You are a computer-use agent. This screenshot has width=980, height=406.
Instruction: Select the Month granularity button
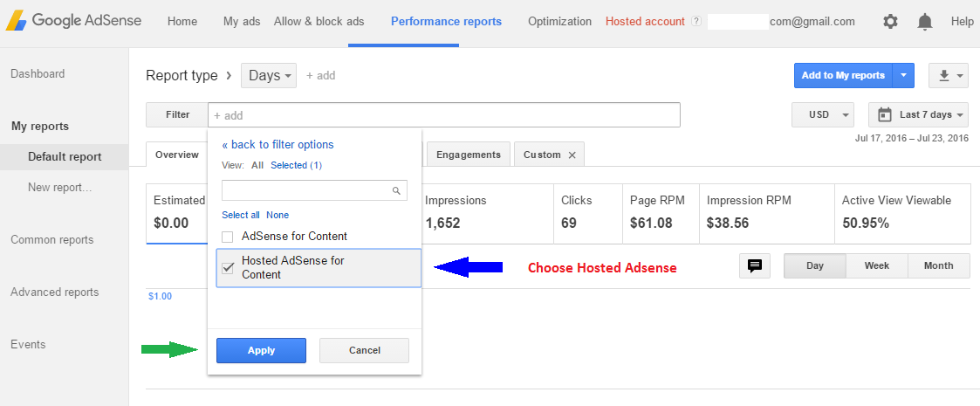coord(939,265)
